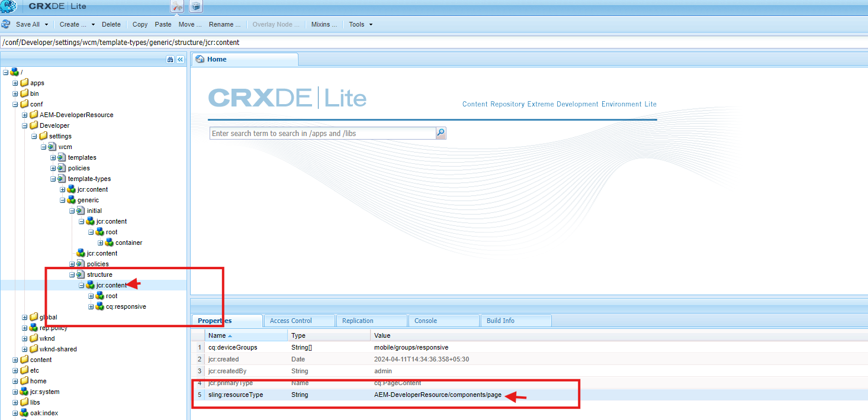Screen dimensions: 868x420
Task: Select the cq:responsive tree node
Action: pyautogui.click(x=126, y=306)
